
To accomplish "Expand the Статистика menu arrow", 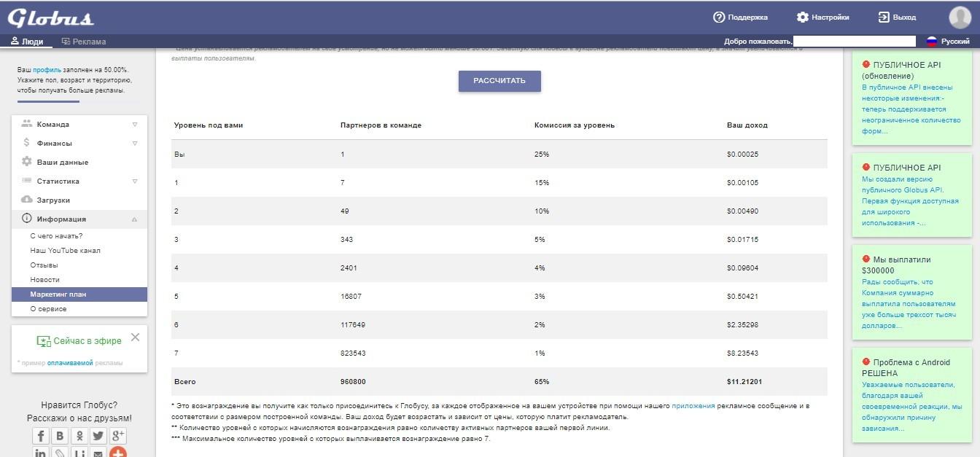I will (x=135, y=181).
